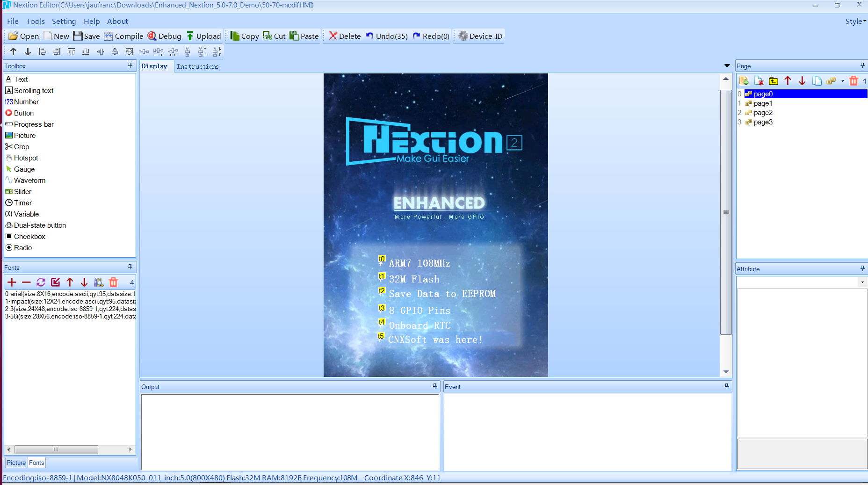
Task: Switch to the Instructions tab
Action: [x=198, y=66]
